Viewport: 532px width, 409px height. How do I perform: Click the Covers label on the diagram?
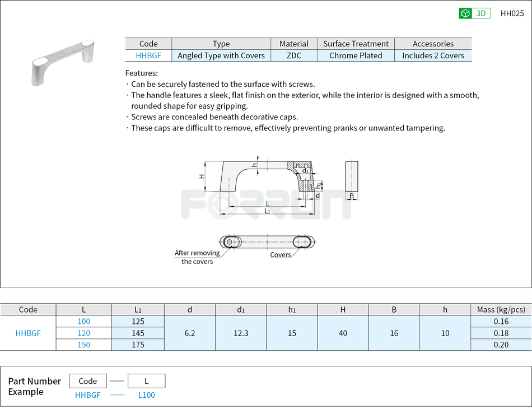pyautogui.click(x=279, y=255)
